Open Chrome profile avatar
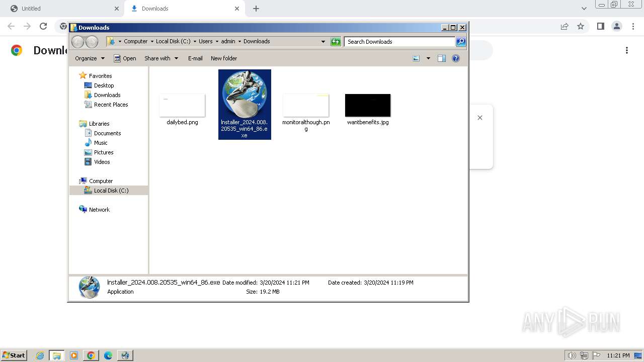 [x=616, y=26]
